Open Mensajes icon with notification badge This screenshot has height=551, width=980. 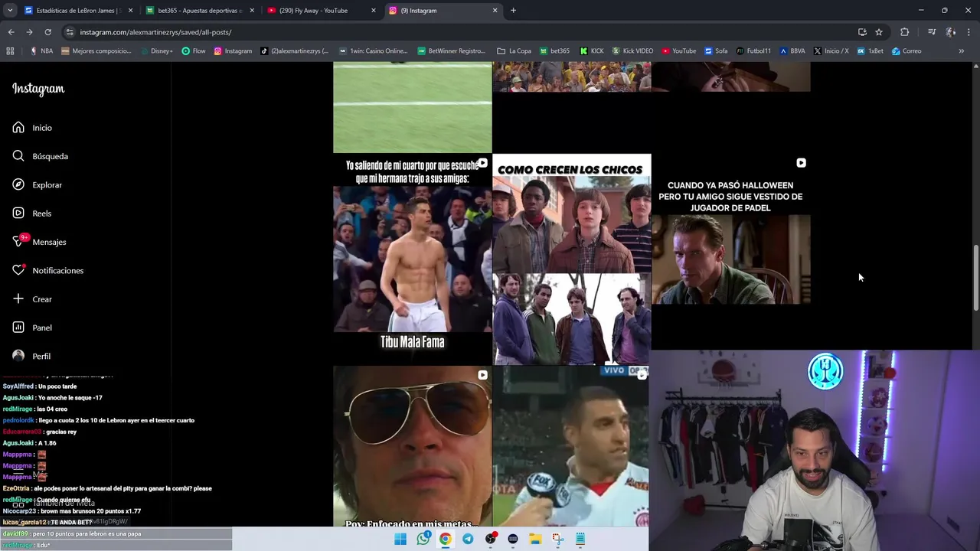[x=18, y=242]
